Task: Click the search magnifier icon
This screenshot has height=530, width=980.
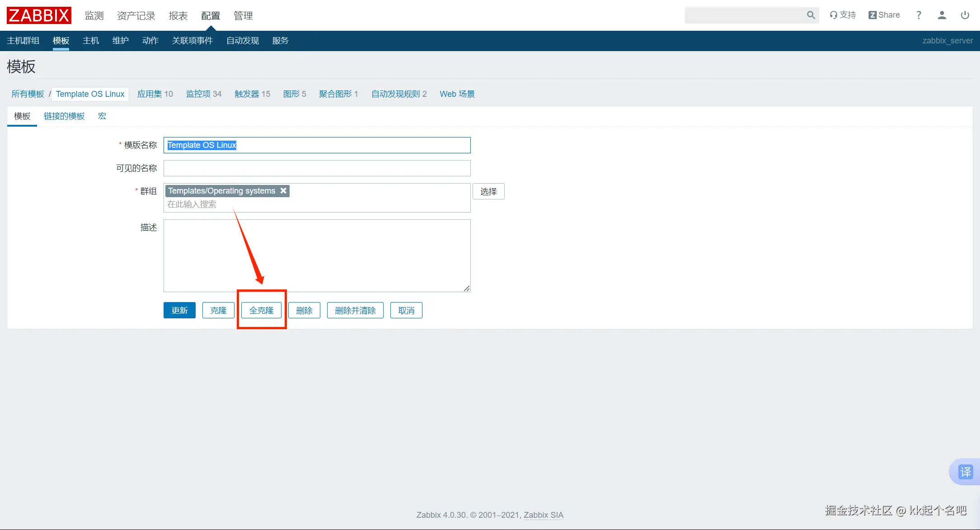Action: [x=811, y=15]
